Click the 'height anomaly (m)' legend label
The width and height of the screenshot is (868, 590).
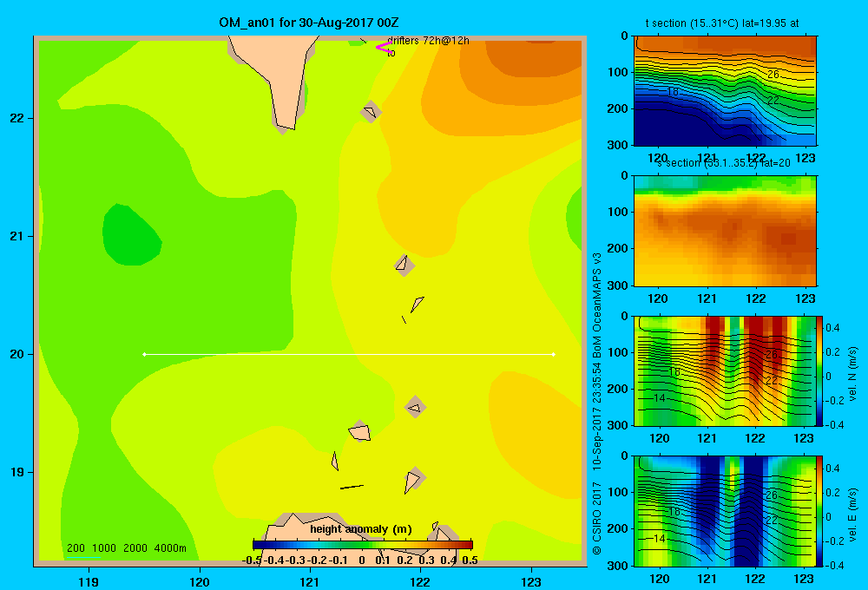coord(361,529)
